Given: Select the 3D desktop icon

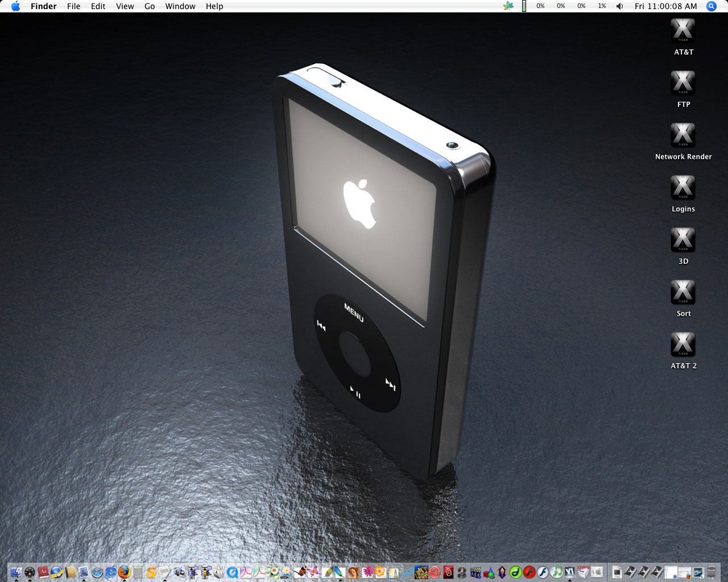Looking at the screenshot, I should click(x=683, y=240).
